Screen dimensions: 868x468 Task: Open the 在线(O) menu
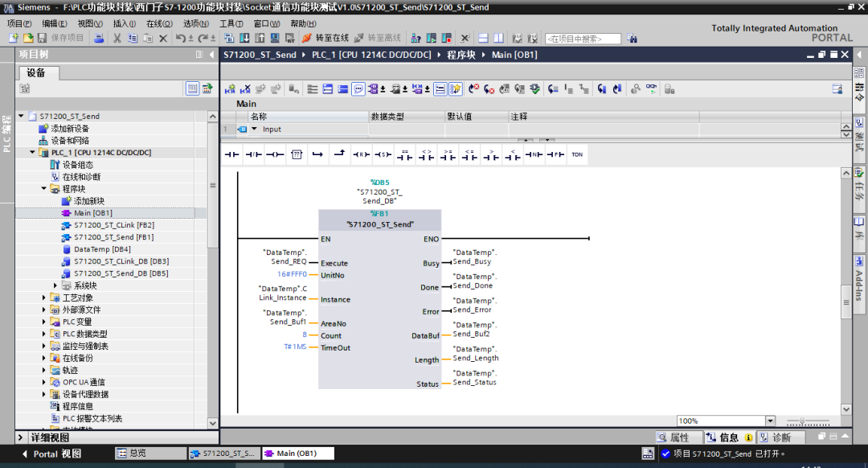(x=159, y=23)
